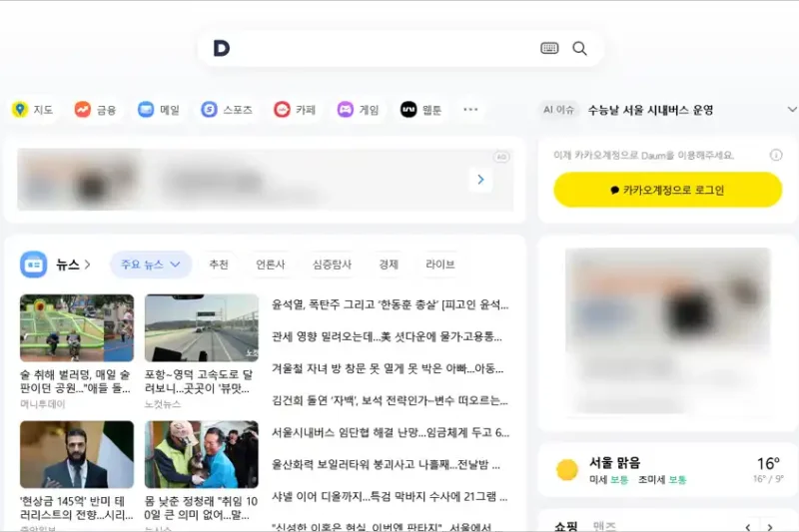Screen dimensions: 799x532
Task: Open article 몸 낮춘 정청래 취임 100일
Action: (202, 508)
